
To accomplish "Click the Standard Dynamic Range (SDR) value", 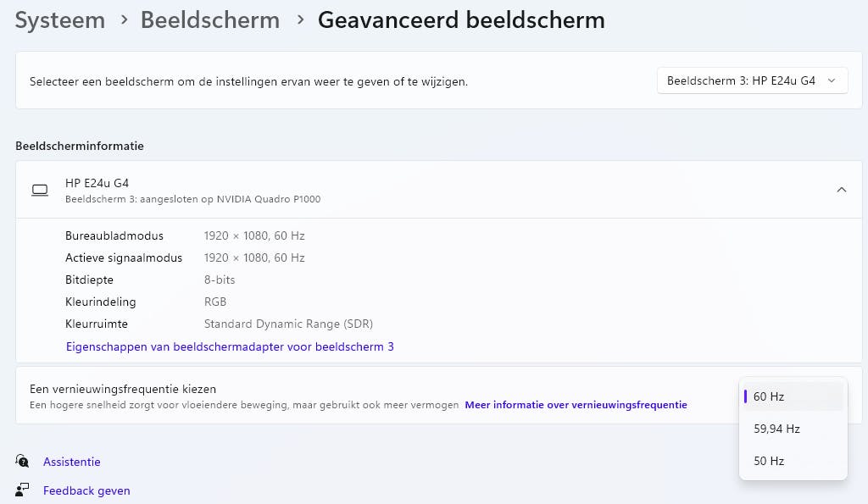I will (288, 324).
